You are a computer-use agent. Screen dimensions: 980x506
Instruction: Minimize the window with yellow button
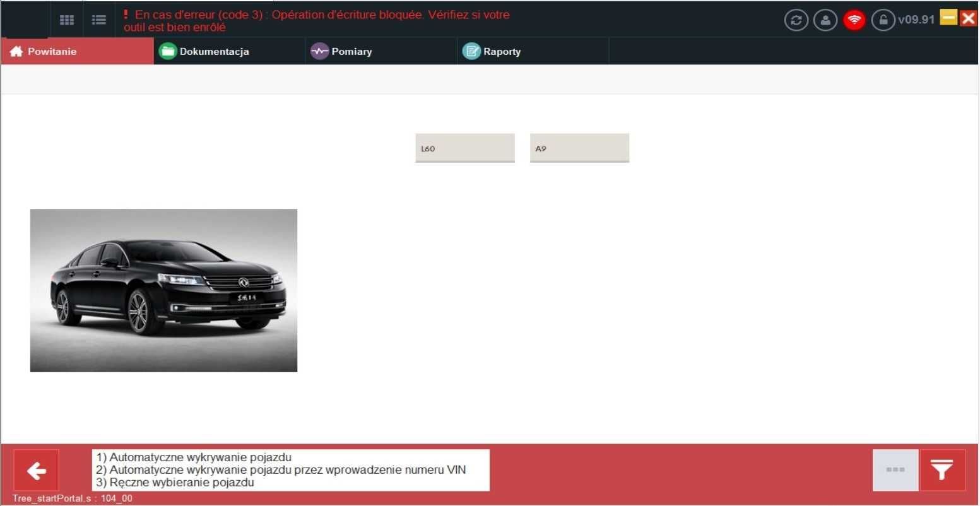click(x=948, y=18)
